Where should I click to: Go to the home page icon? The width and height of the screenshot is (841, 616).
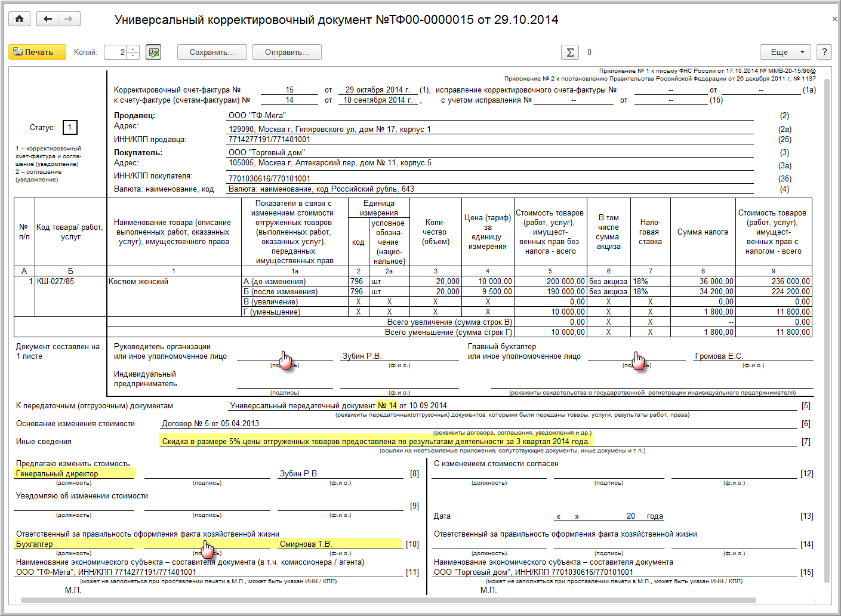(19, 19)
